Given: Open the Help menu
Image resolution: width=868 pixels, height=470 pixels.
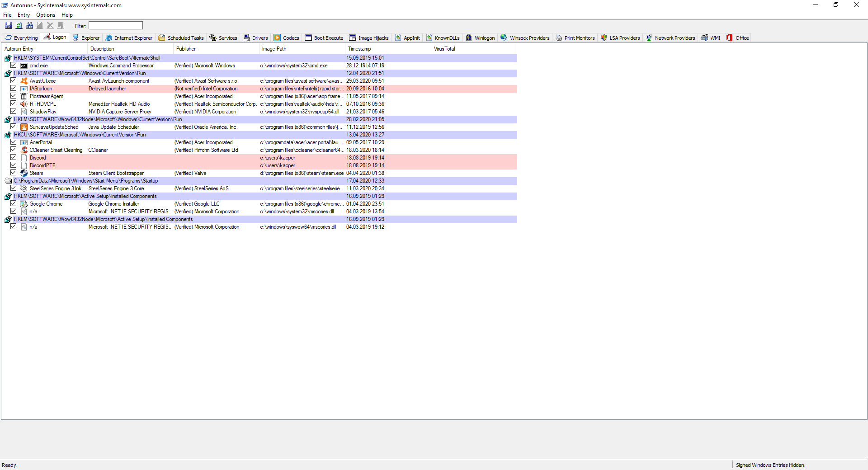Looking at the screenshot, I should point(67,15).
